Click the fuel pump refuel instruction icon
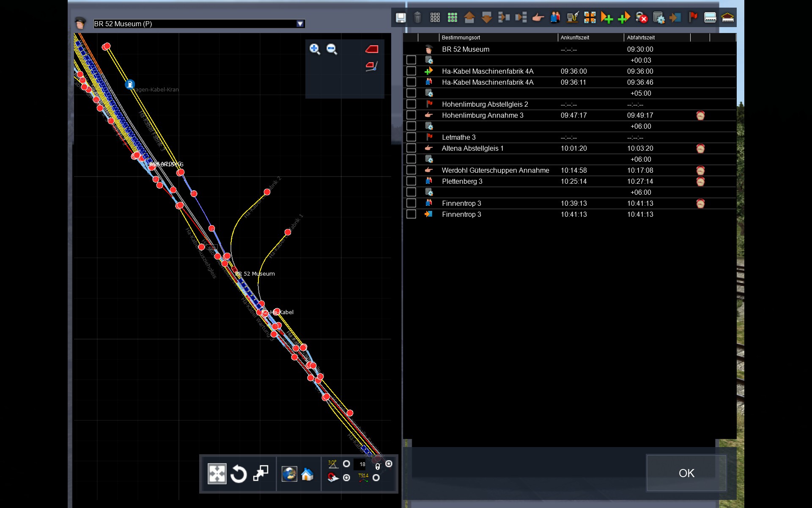 (572, 17)
